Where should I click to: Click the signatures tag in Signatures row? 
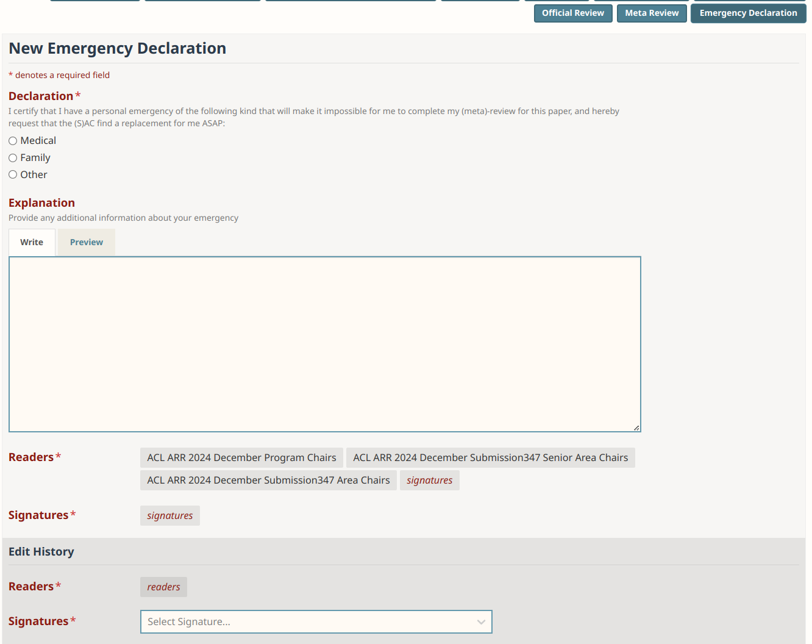170,516
